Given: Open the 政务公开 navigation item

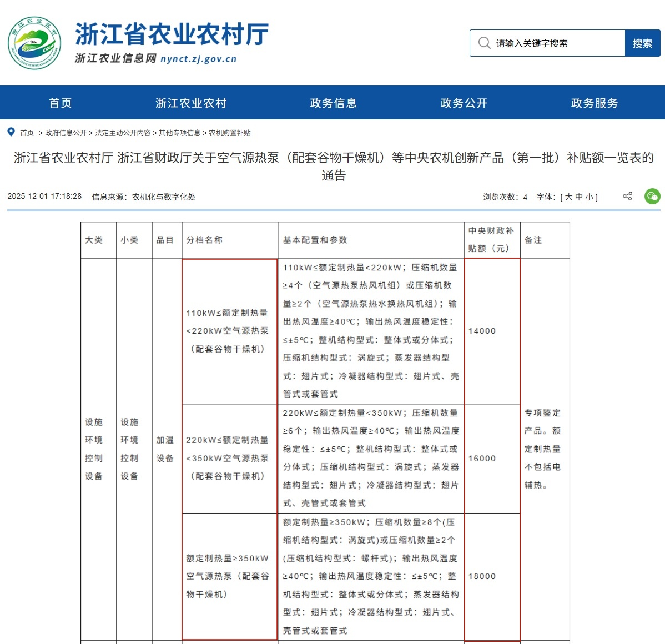Looking at the screenshot, I should pyautogui.click(x=464, y=103).
